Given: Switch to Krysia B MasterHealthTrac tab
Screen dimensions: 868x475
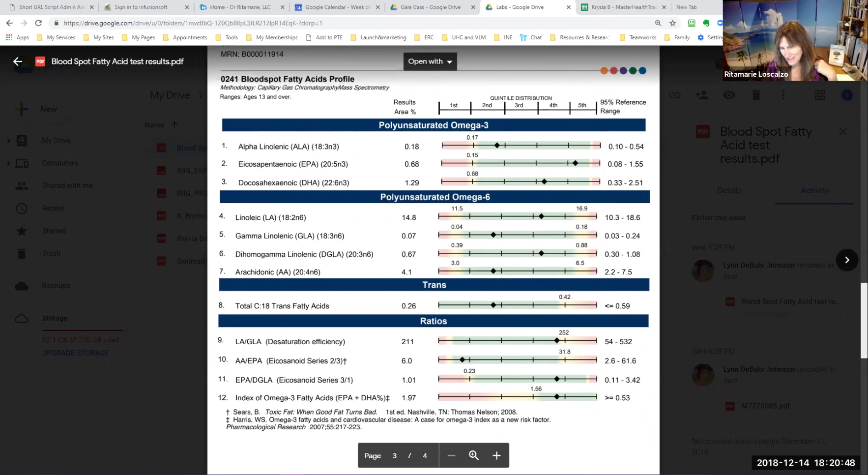Looking at the screenshot, I should pyautogui.click(x=624, y=7).
